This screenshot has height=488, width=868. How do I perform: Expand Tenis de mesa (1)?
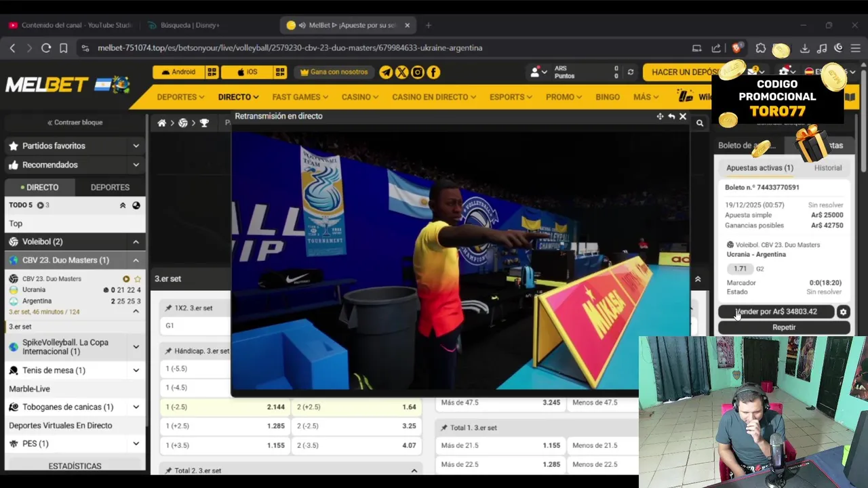136,371
